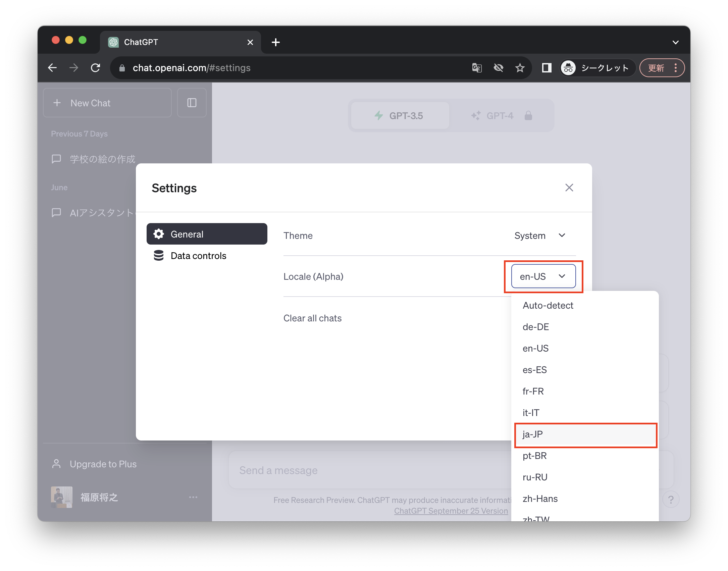Click the GPT-4 lock icon

point(528,116)
